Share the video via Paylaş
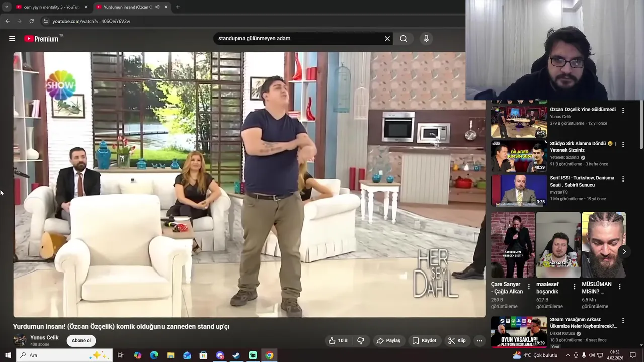The width and height of the screenshot is (644, 362). pos(388,341)
